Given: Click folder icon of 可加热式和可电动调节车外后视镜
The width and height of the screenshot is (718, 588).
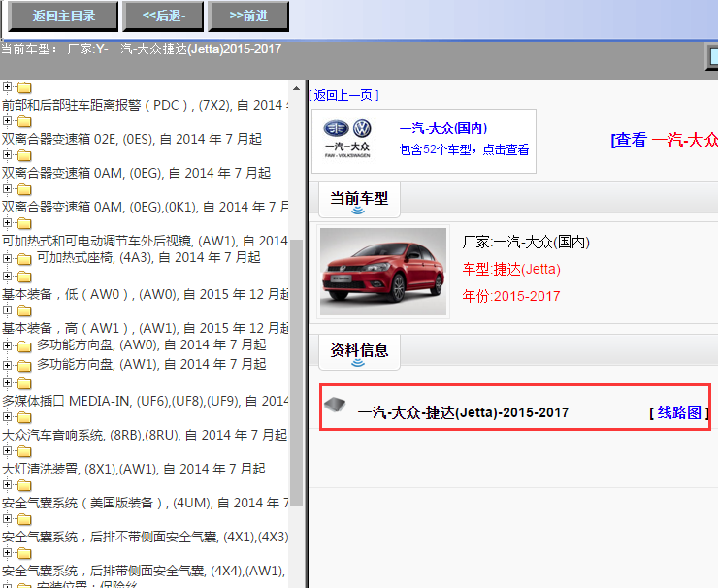Looking at the screenshot, I should click(x=24, y=223).
